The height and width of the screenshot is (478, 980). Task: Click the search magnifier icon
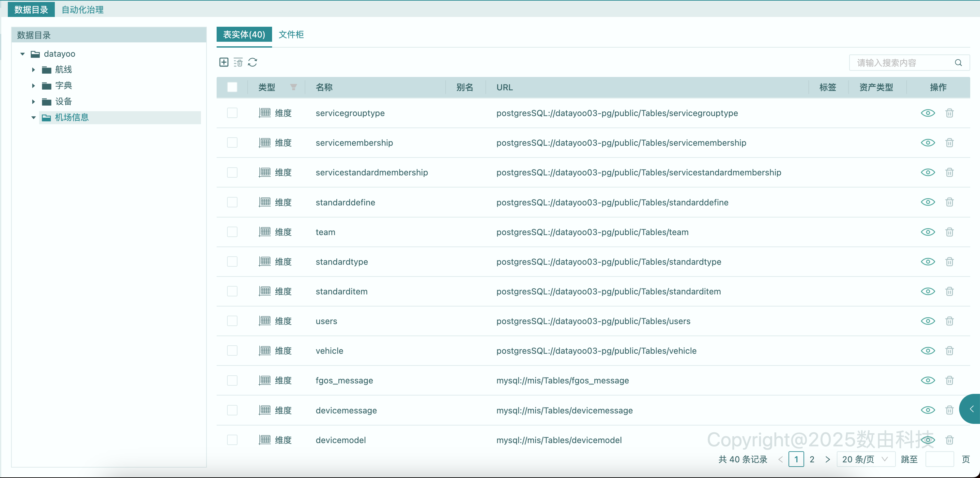(958, 63)
